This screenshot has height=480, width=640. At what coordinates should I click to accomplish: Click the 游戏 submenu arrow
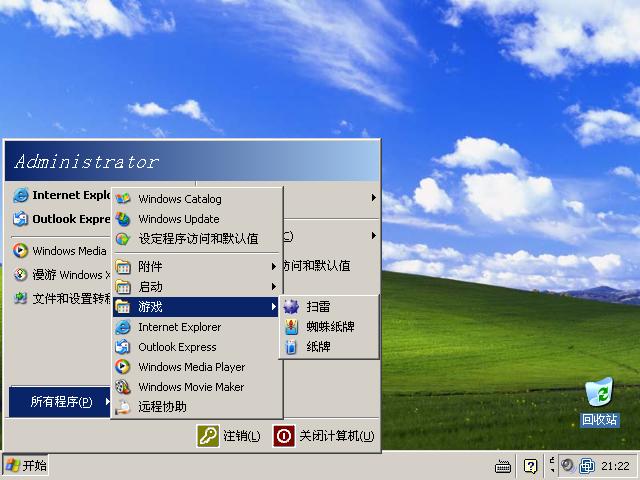[273, 307]
